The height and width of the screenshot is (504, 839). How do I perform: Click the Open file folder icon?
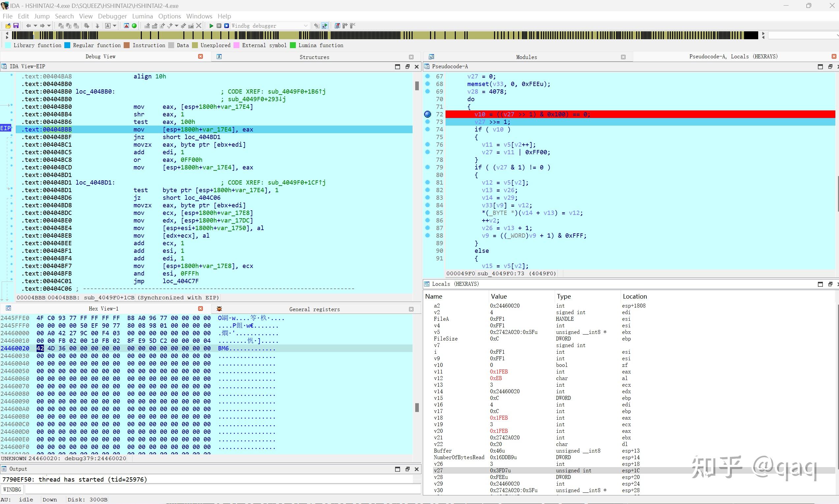point(8,26)
